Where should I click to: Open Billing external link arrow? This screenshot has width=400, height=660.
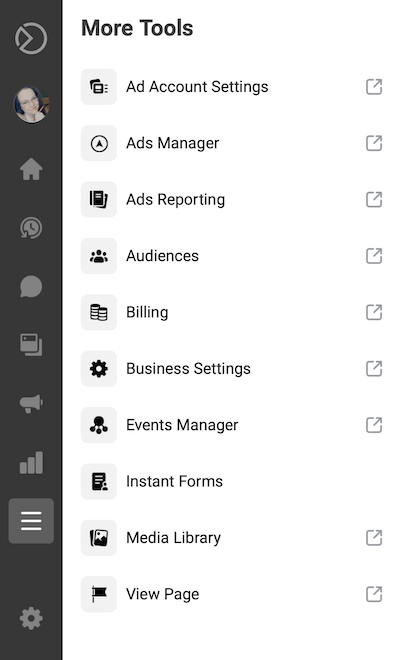(x=374, y=312)
